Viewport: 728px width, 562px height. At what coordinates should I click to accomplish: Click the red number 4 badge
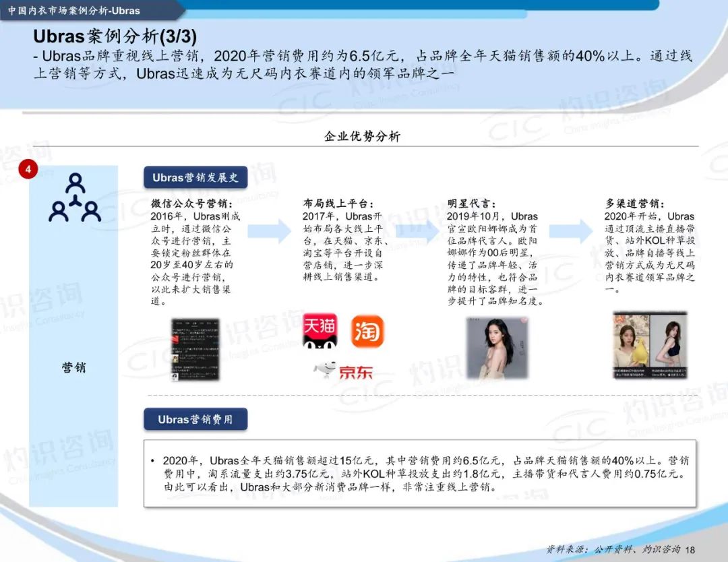[28, 169]
